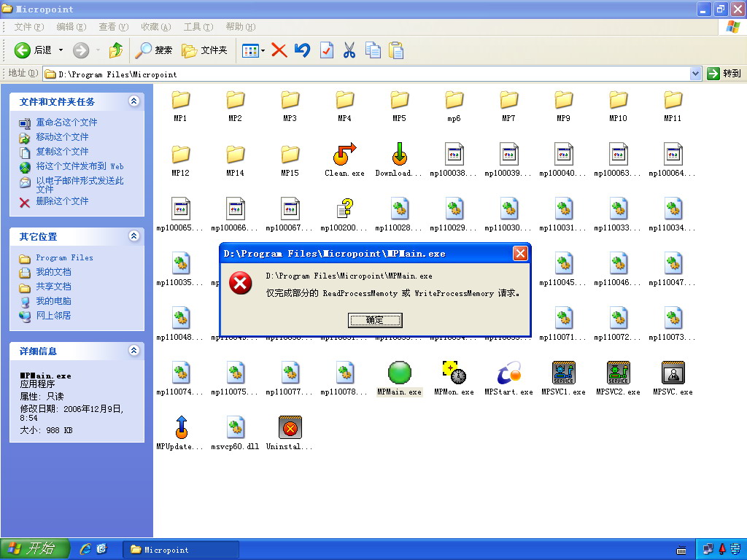Click 以电子邮件形式发送此文件 link

(x=80, y=184)
